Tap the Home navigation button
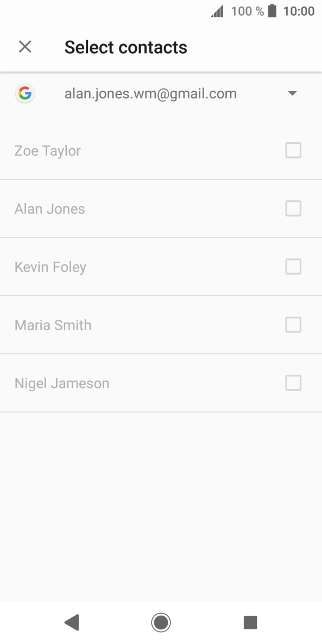The image size is (322, 644). (x=161, y=622)
